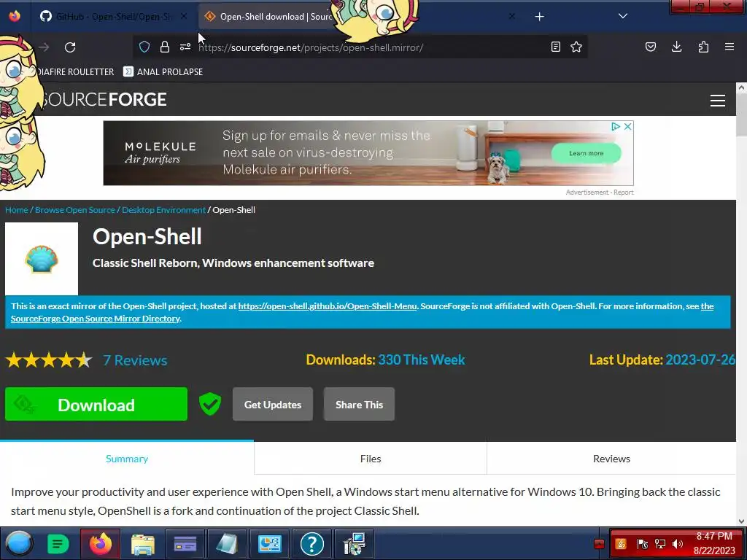Click the green Download button
The width and height of the screenshot is (747, 560).
(96, 404)
